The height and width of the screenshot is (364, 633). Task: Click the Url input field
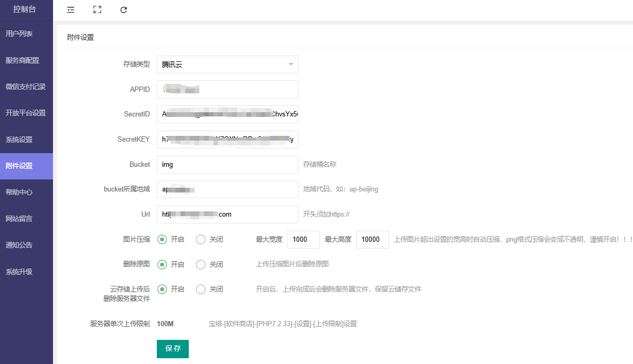[228, 214]
